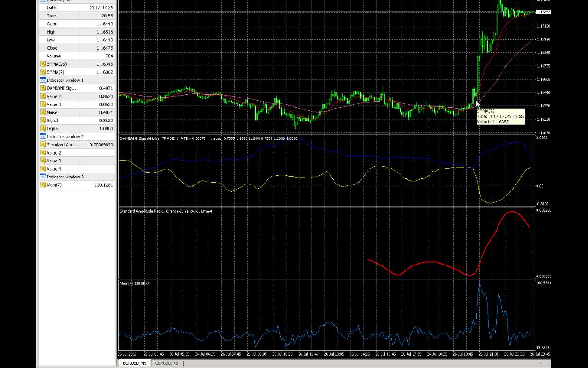Click the Date value 2017.07.26
The width and height of the screenshot is (588, 368).
click(x=102, y=8)
